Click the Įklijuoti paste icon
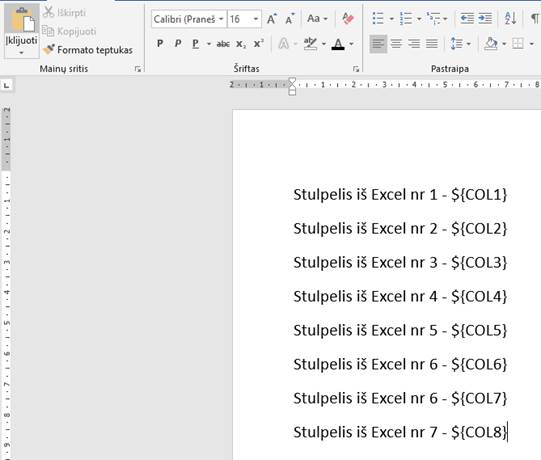This screenshot has width=541, height=460. tap(21, 20)
